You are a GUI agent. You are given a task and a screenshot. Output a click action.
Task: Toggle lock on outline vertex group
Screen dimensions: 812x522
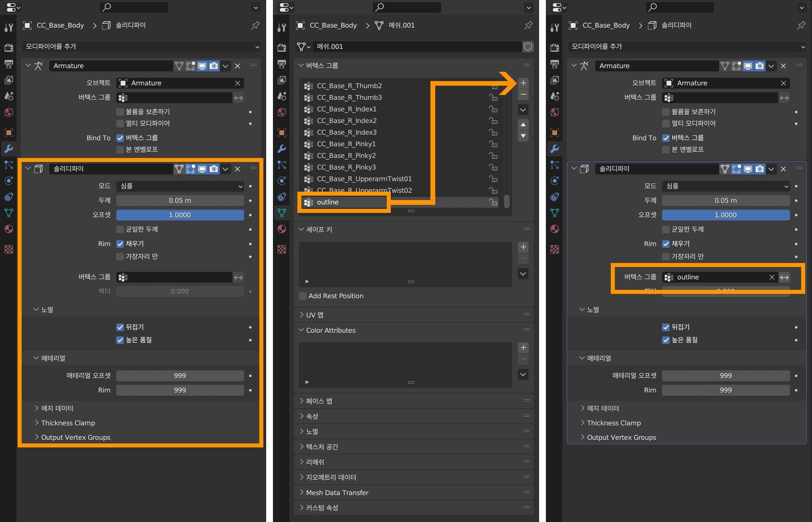click(x=494, y=202)
